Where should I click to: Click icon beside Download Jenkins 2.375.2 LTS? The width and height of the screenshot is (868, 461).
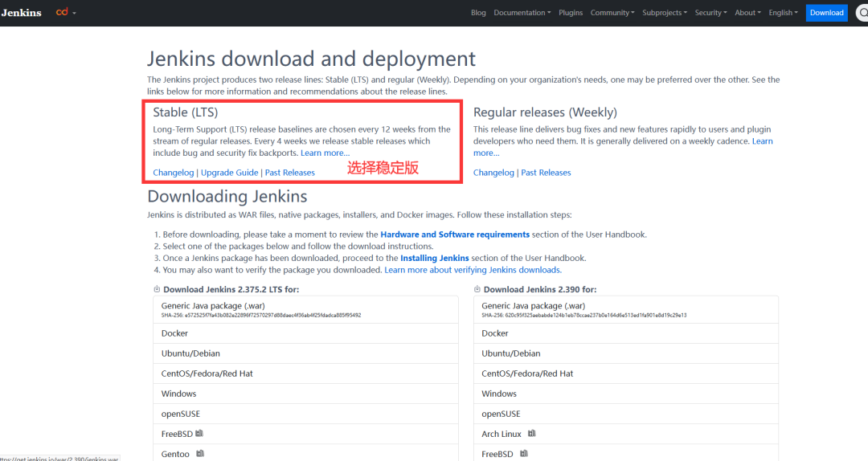(x=157, y=289)
